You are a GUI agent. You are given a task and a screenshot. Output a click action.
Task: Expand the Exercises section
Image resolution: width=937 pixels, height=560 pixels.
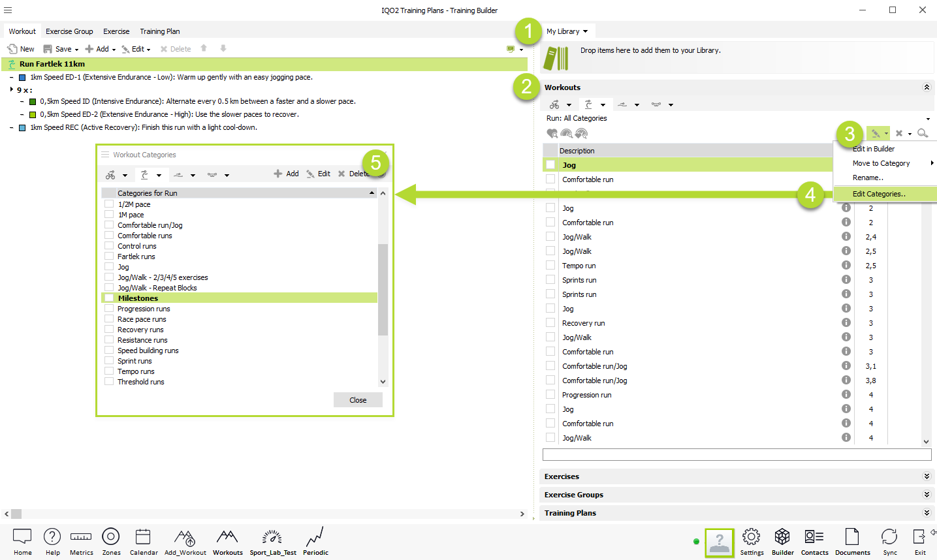click(926, 476)
